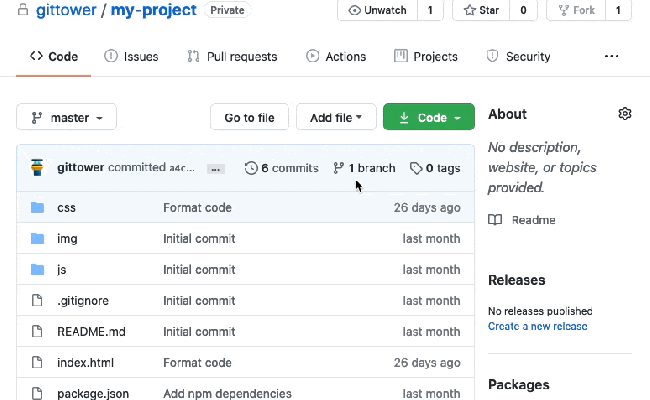Open the my-project repository link
The height and width of the screenshot is (400, 650).
point(153,10)
